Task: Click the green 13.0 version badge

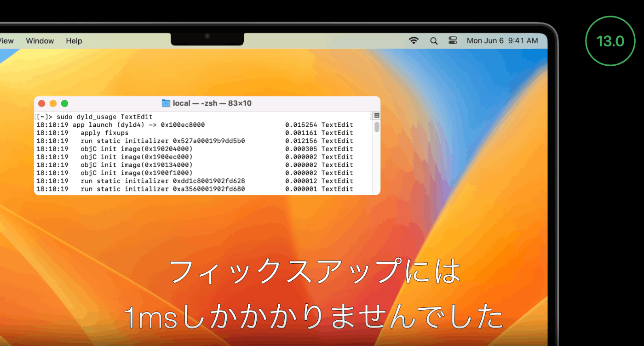Action: [610, 41]
